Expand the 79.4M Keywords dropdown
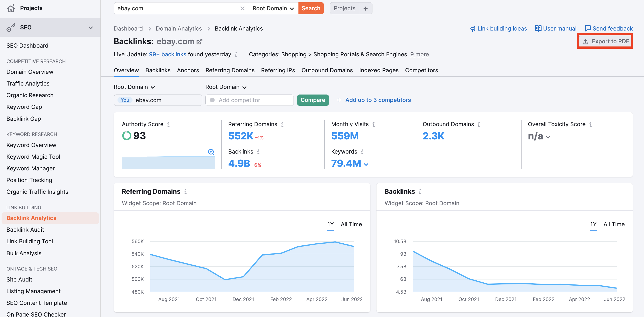The height and width of the screenshot is (317, 644). pyautogui.click(x=366, y=165)
